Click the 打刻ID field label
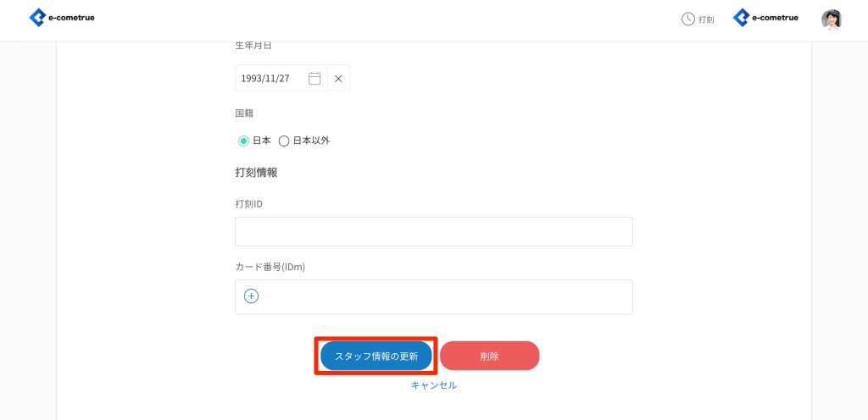Viewport: 868px width, 420px height. (249, 204)
